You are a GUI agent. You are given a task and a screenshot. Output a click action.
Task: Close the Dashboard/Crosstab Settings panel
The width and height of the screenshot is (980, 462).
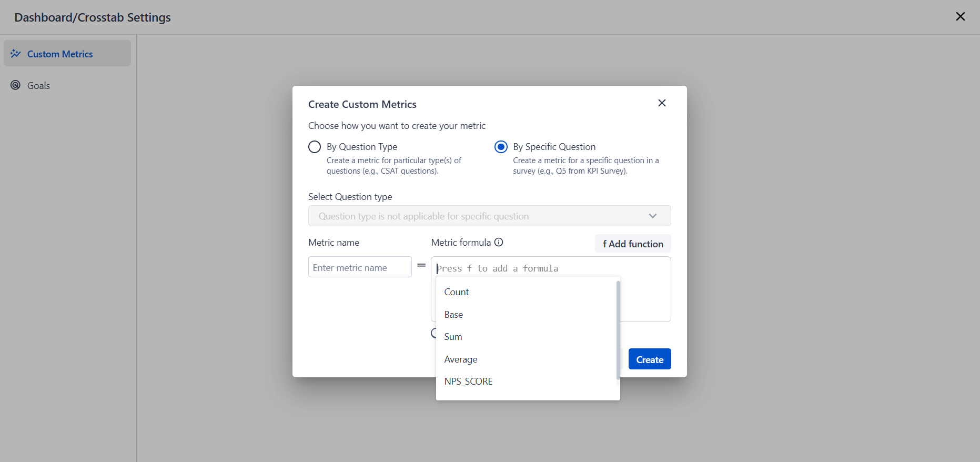(960, 17)
